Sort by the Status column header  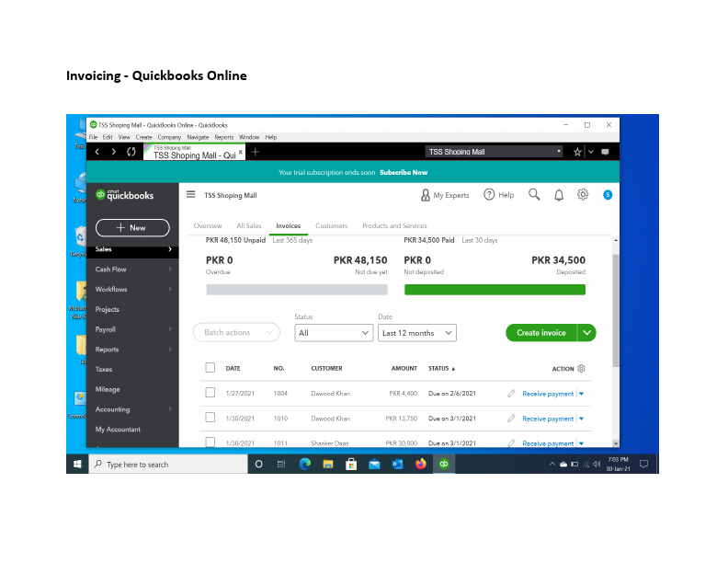441,368
